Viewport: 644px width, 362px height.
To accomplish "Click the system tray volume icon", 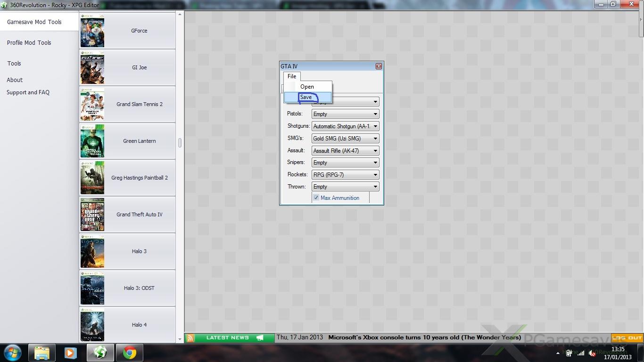I will (x=593, y=354).
